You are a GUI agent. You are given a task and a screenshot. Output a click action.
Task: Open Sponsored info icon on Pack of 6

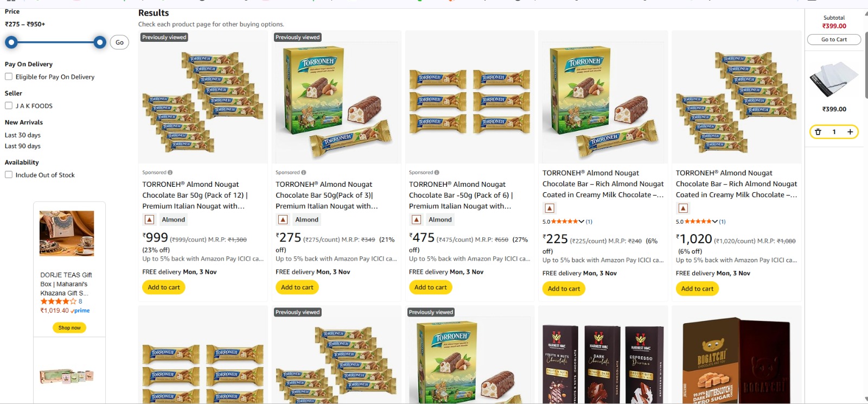pyautogui.click(x=437, y=173)
